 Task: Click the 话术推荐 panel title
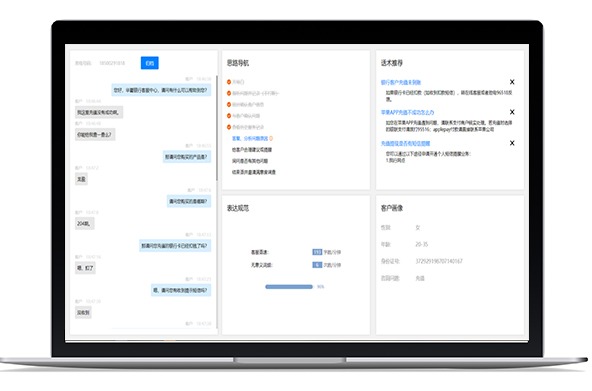click(392, 63)
